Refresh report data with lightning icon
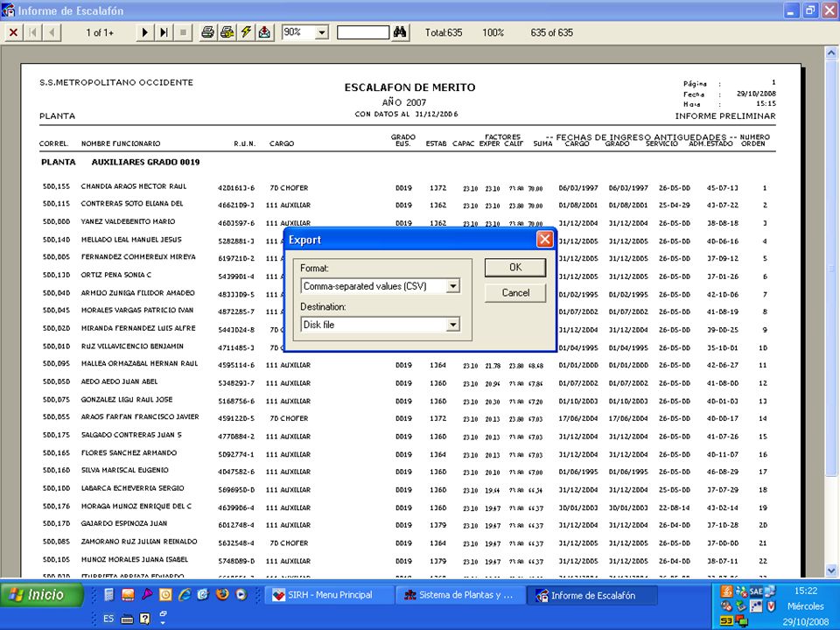The height and width of the screenshot is (630, 840). pos(246,32)
